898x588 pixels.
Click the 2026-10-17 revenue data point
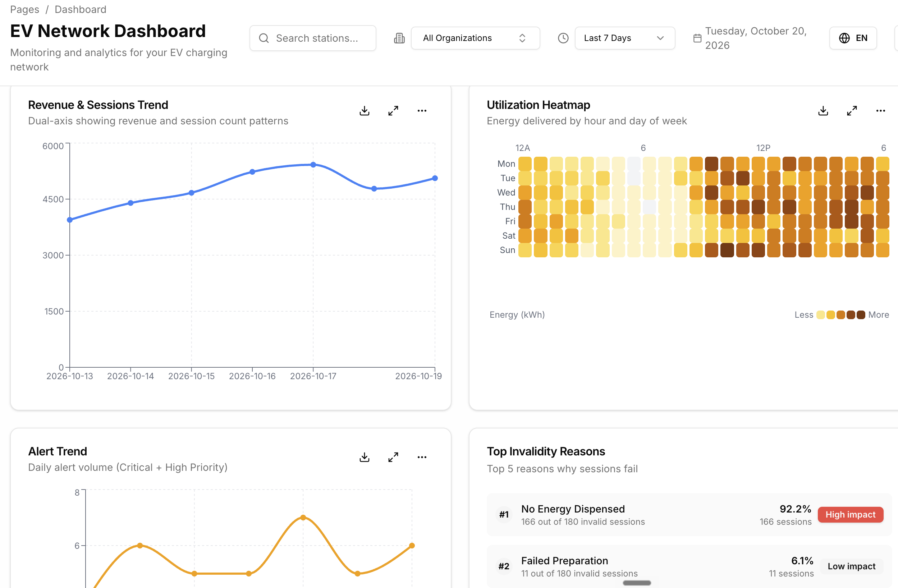point(313,165)
